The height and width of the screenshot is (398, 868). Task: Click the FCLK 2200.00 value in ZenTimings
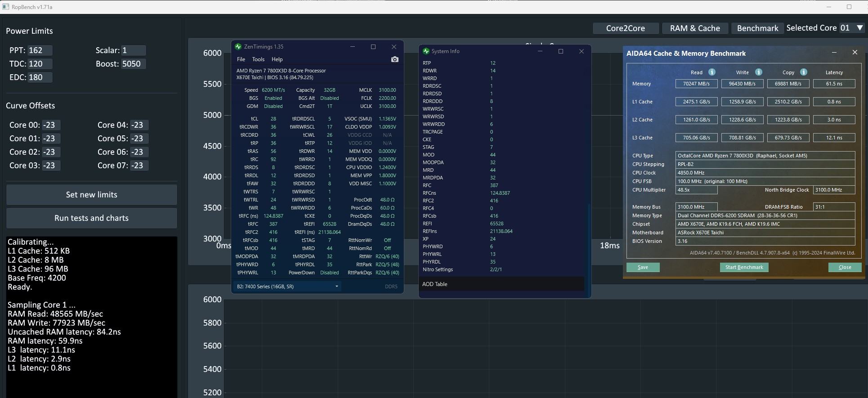click(x=387, y=98)
